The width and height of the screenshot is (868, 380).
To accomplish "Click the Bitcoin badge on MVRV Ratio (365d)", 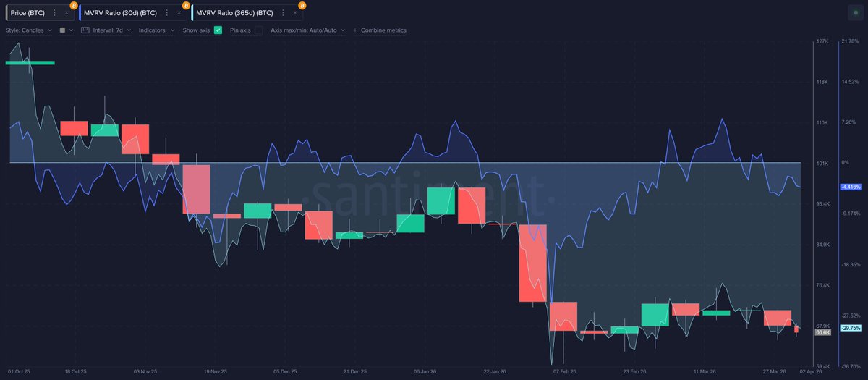I will click(x=301, y=5).
